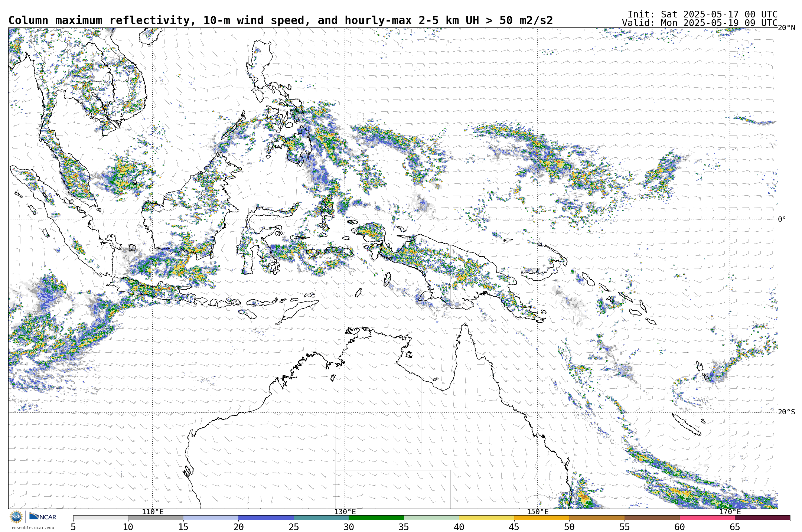This screenshot has height=532, width=802.
Task: Click the colorbar tick label 10
Action: tap(128, 527)
